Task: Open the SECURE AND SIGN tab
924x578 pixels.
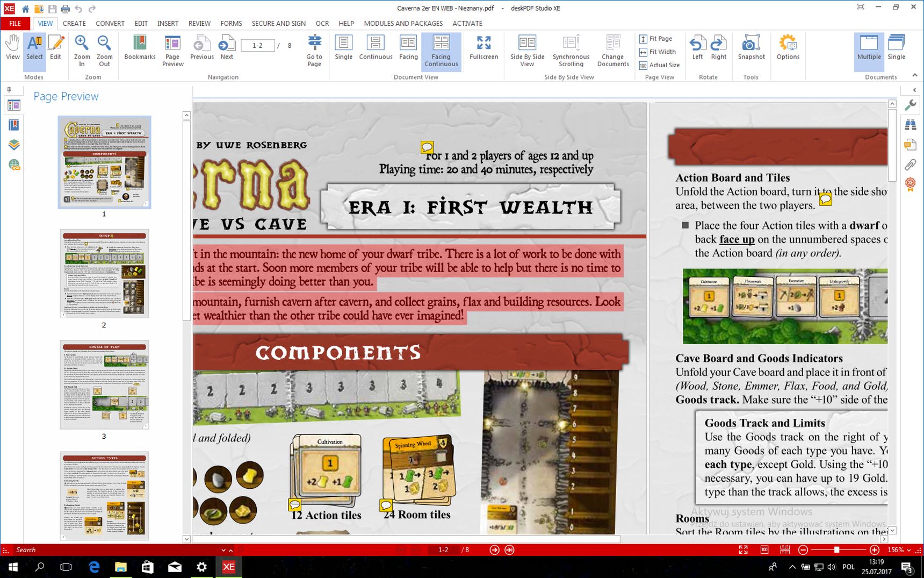Action: (278, 23)
